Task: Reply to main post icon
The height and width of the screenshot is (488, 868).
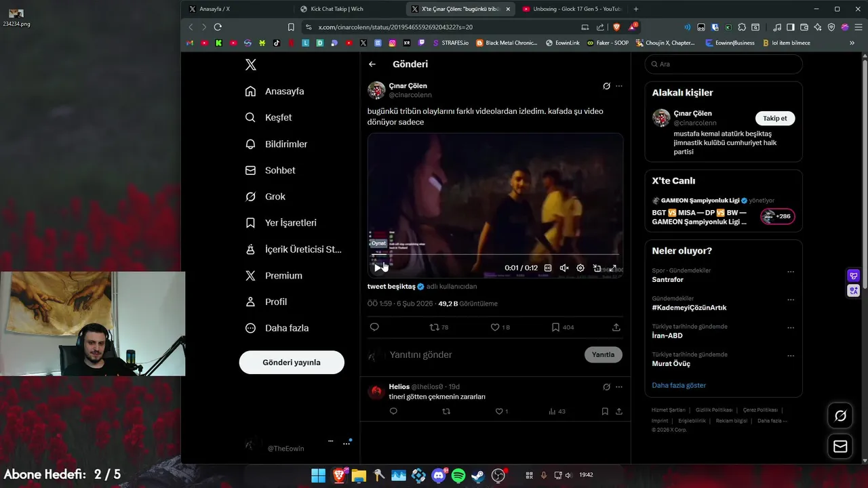Action: [x=374, y=327]
